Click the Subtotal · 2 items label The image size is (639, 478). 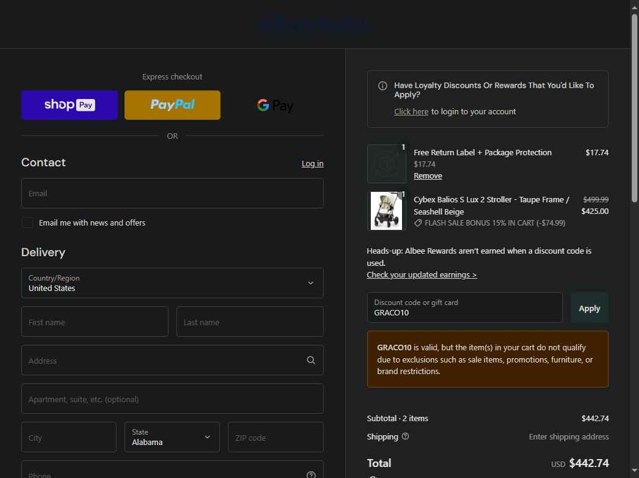397,419
